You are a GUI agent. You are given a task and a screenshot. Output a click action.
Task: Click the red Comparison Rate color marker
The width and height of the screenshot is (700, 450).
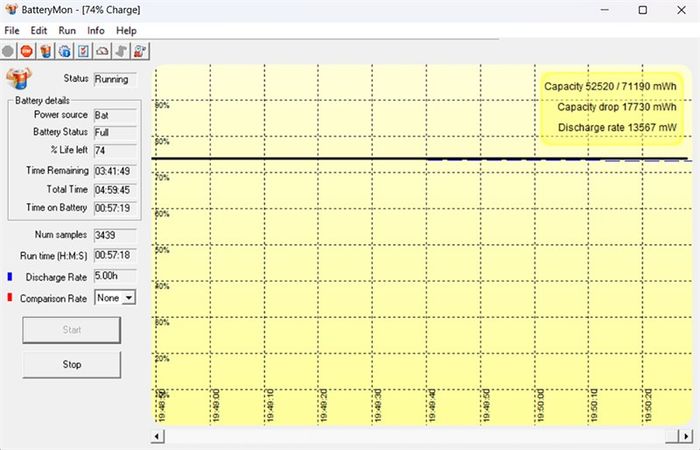pos(10,297)
